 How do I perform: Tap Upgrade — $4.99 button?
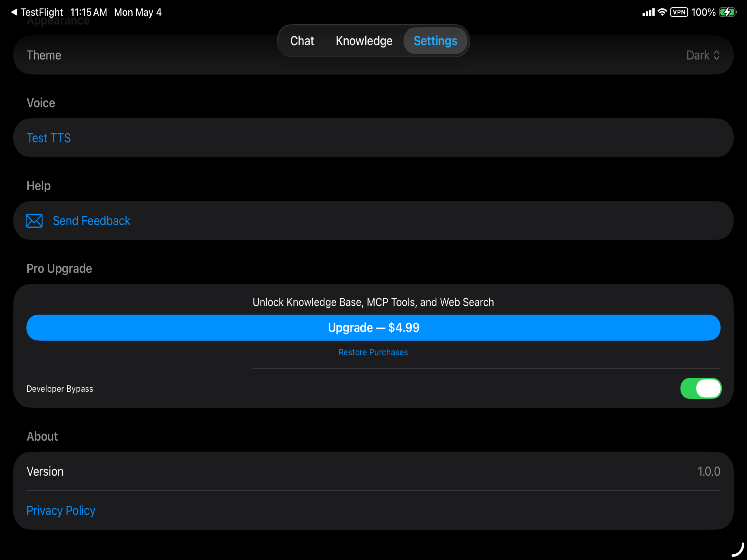(x=373, y=328)
